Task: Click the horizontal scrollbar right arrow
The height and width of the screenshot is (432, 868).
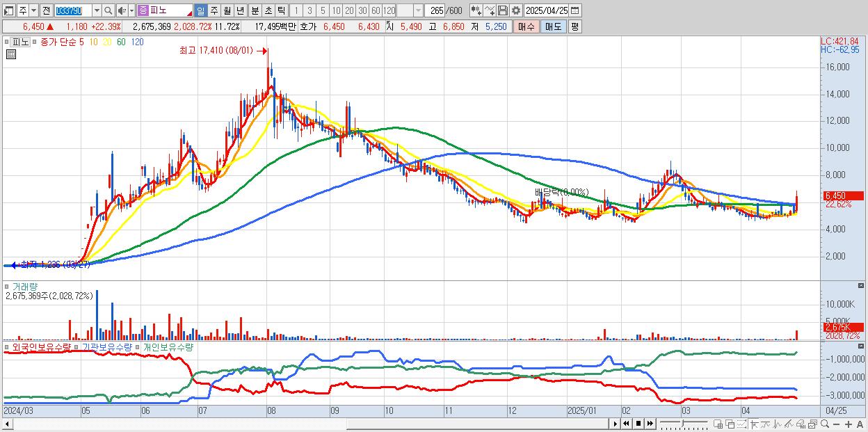Action: coord(615,424)
